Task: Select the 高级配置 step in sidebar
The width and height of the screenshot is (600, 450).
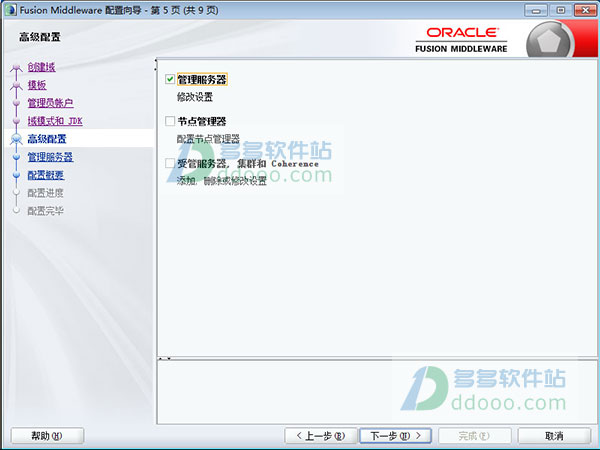Action: 47,139
